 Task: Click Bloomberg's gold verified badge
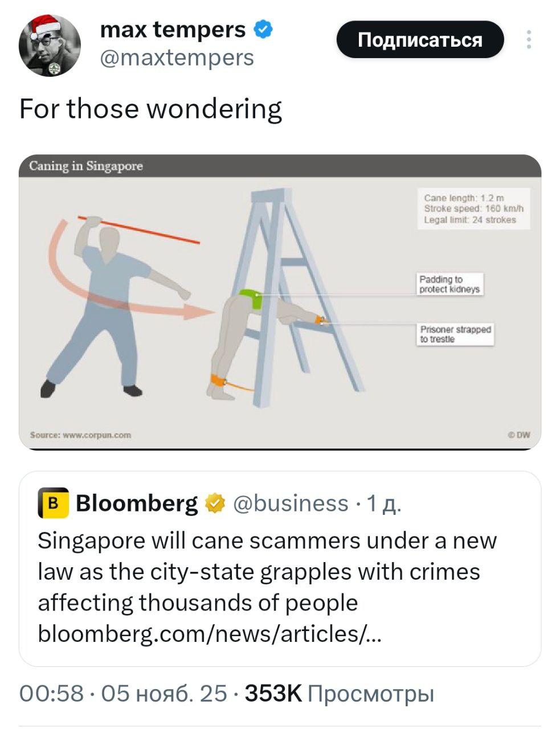(x=214, y=503)
